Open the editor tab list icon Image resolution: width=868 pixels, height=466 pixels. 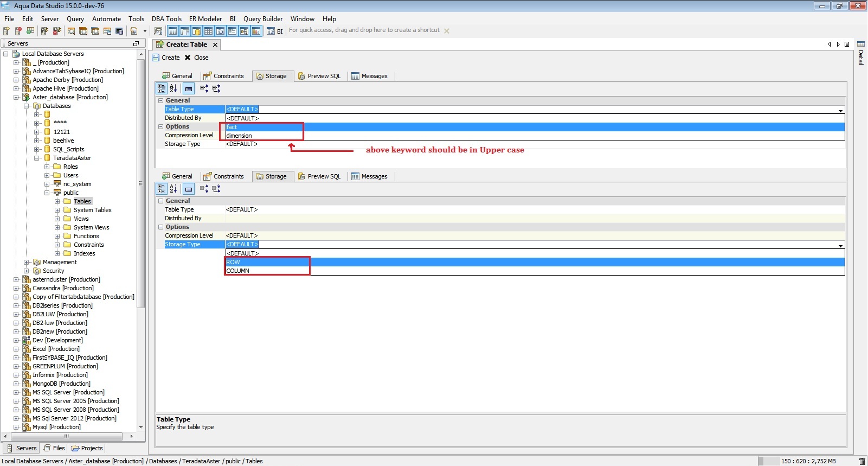(x=847, y=44)
